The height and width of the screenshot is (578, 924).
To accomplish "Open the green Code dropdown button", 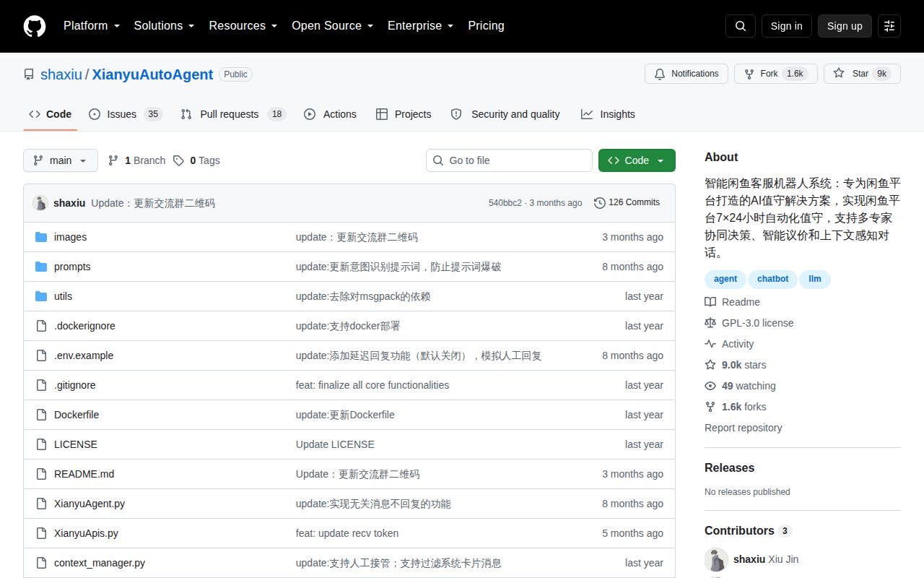I will [637, 160].
